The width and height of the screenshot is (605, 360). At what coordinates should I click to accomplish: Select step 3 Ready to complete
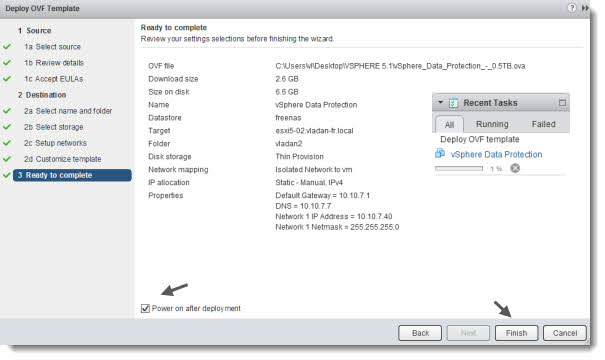point(72,175)
